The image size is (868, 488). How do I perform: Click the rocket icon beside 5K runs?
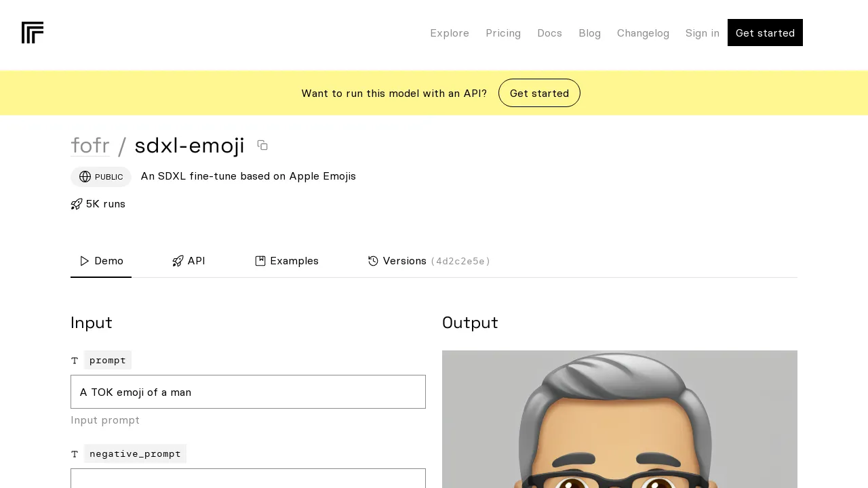[77, 204]
